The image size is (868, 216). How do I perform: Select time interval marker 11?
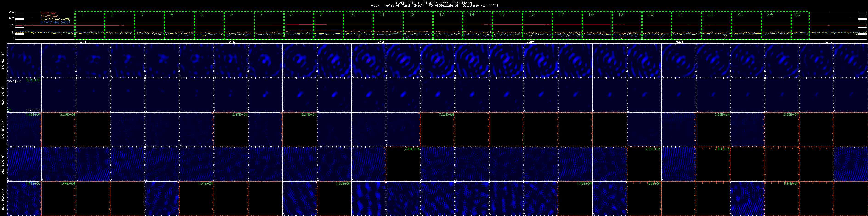382,14
